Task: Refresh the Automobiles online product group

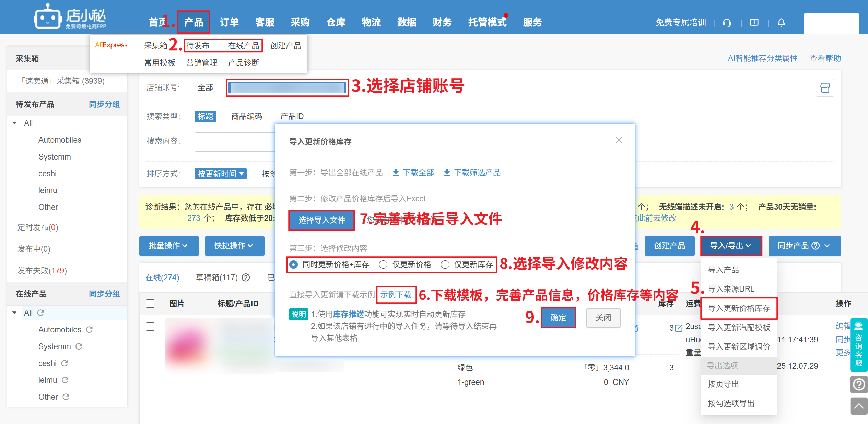Action: click(x=89, y=330)
